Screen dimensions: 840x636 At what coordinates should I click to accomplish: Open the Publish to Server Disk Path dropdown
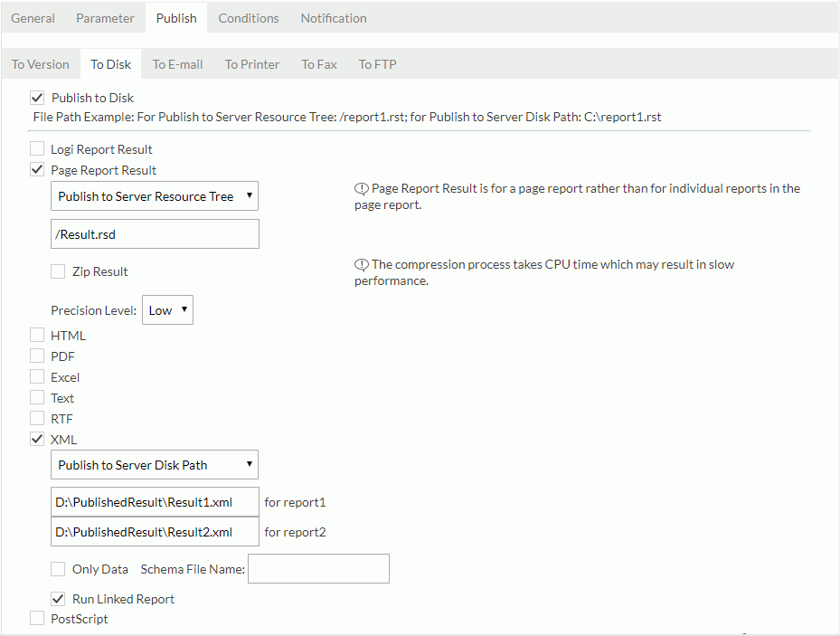[x=155, y=465]
